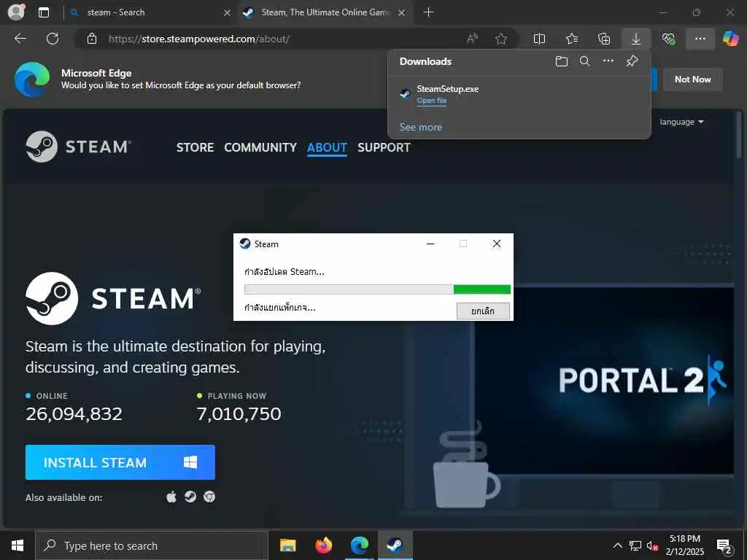Open Edge Settings and more menu
The height and width of the screenshot is (560, 747).
point(700,39)
